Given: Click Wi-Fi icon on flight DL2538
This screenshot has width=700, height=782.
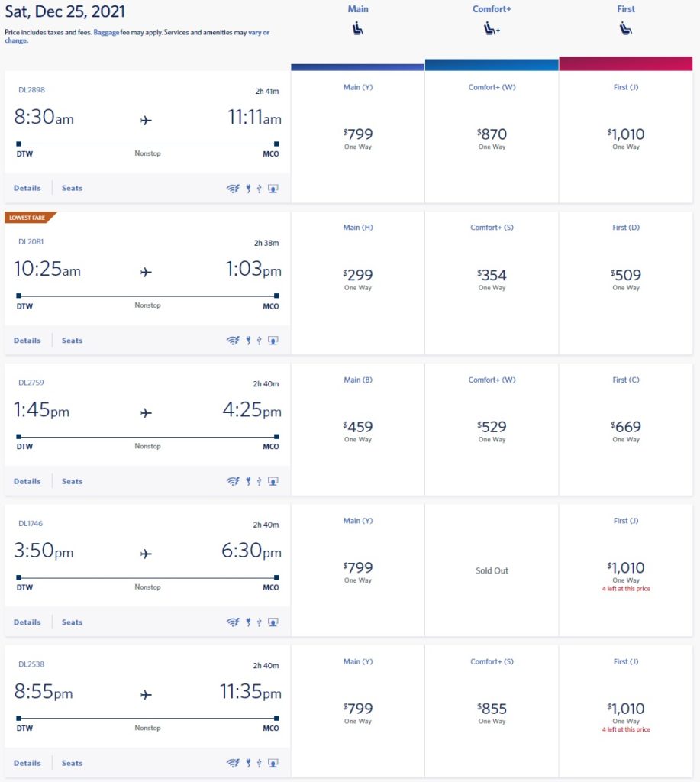Looking at the screenshot, I should [x=233, y=763].
